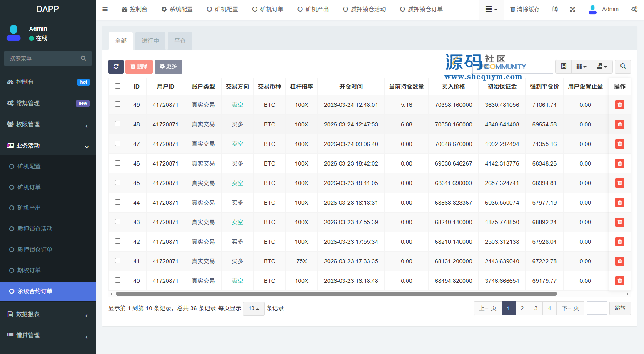The image size is (644, 354).
Task: Delete order 49 with its trash icon
Action: point(619,105)
